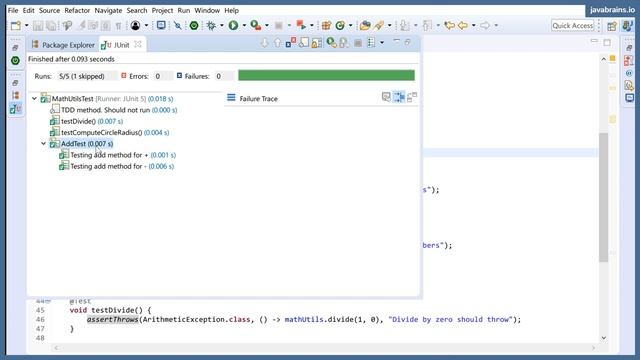Click the Coverage run icon in toolbar

point(256,25)
